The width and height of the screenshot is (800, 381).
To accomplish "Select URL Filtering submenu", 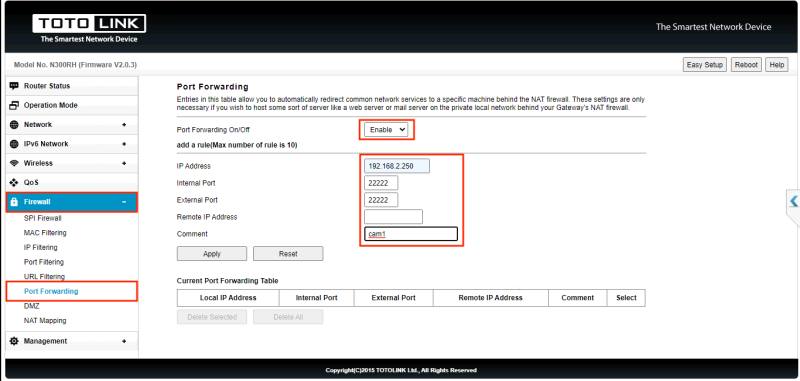I will click(x=44, y=276).
